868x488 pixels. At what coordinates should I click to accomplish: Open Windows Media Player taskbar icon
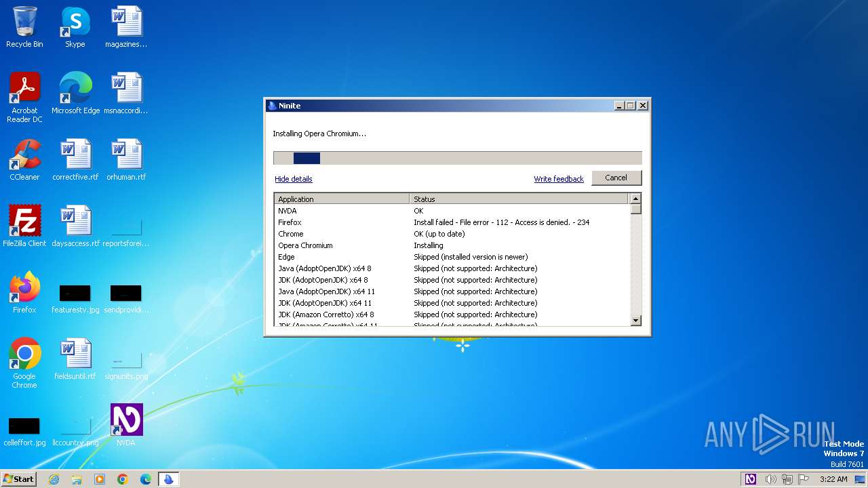[100, 479]
